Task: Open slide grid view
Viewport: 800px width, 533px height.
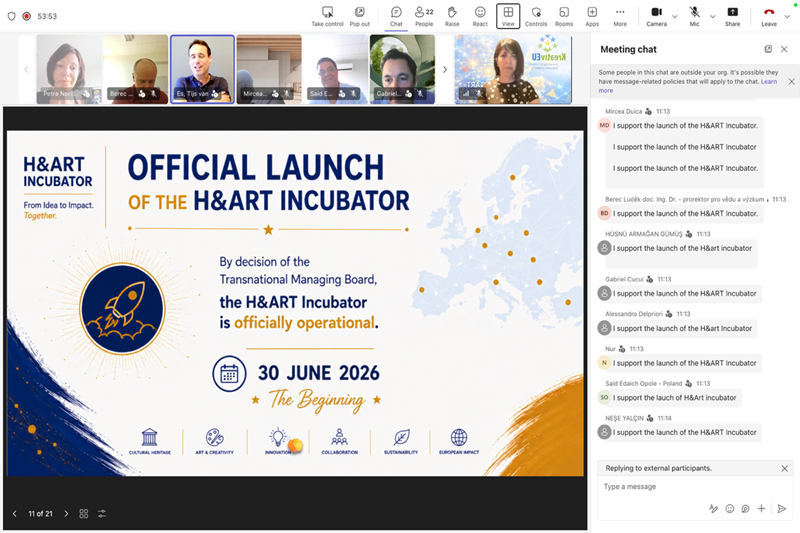Action: [84, 514]
